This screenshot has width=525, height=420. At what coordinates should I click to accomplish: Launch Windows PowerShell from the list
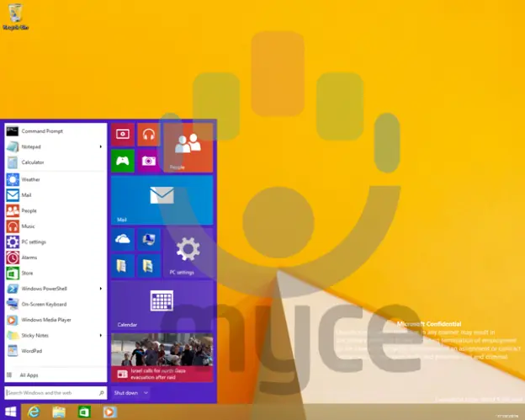point(50,289)
